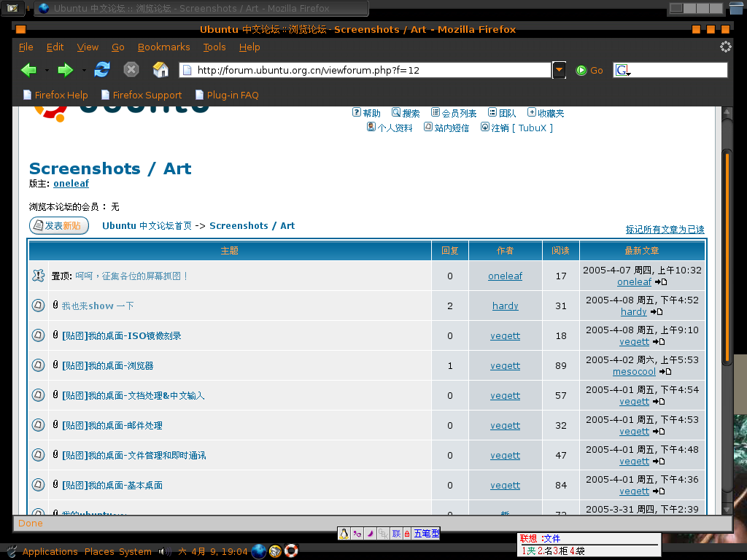Mark all posts read via 标记所有文章为已读
Image resolution: width=747 pixels, height=560 pixels.
pos(665,230)
